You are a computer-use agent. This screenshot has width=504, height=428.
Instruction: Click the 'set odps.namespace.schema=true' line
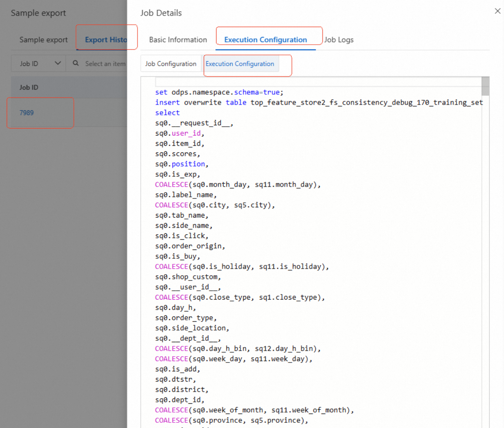[x=219, y=92]
